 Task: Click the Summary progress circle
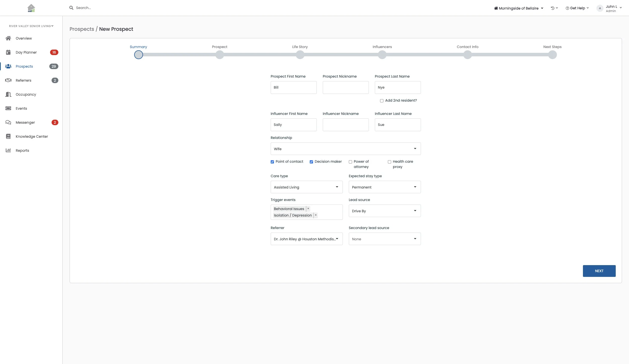coord(138,55)
